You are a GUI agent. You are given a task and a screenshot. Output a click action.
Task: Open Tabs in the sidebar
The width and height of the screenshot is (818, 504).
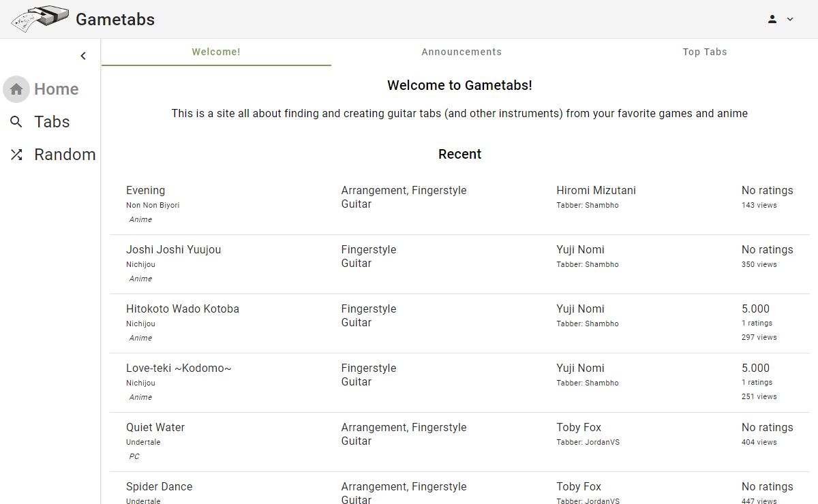coord(52,122)
